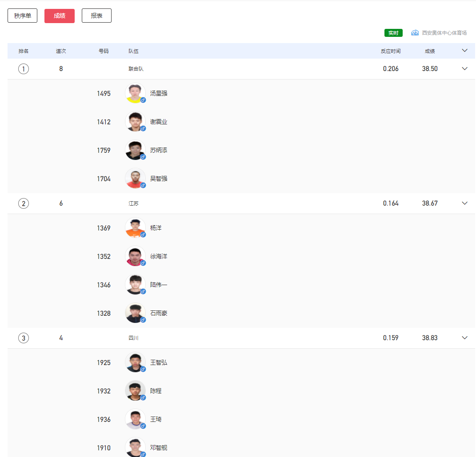The height and width of the screenshot is (457, 476).
Task: Click 徐海洋's profile photo
Action: pos(135,256)
